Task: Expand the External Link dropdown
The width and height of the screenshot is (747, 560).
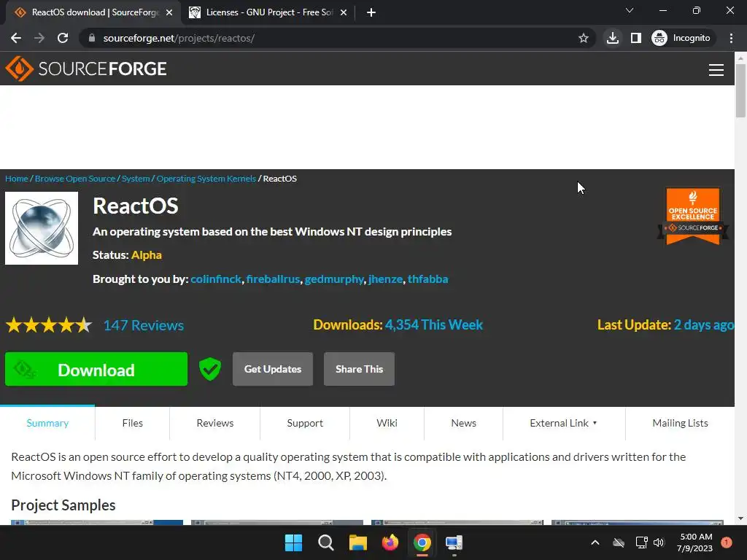Action: coord(564,423)
